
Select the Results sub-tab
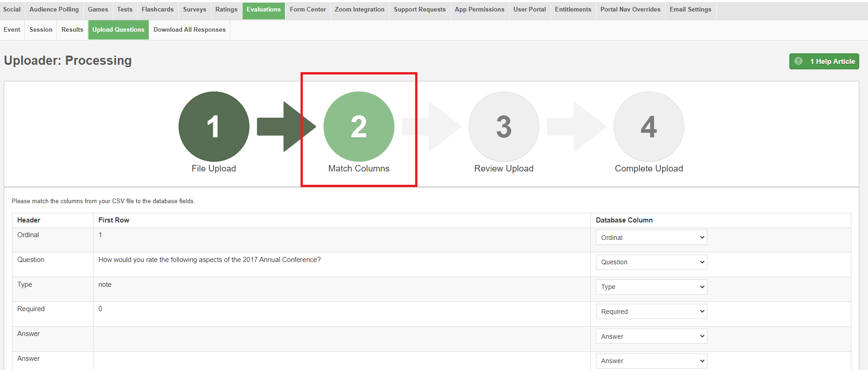[72, 30]
